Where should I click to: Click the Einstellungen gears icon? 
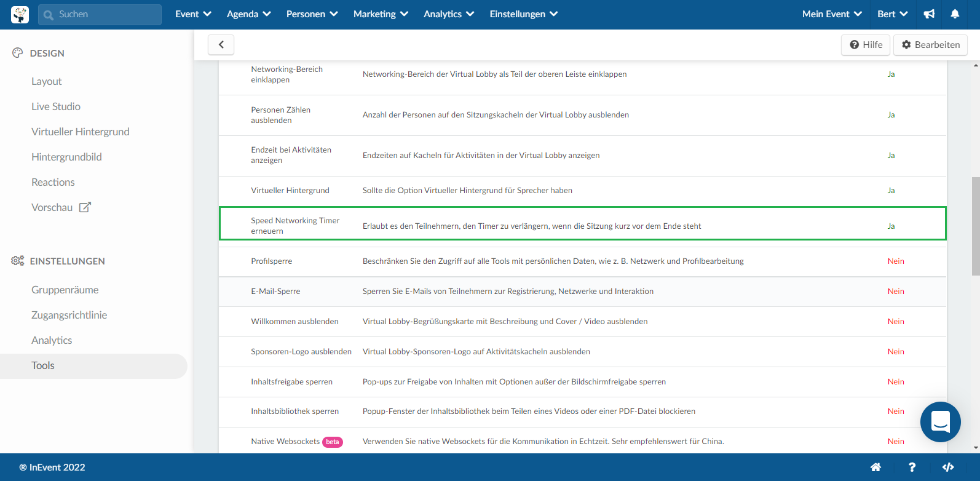(18, 261)
